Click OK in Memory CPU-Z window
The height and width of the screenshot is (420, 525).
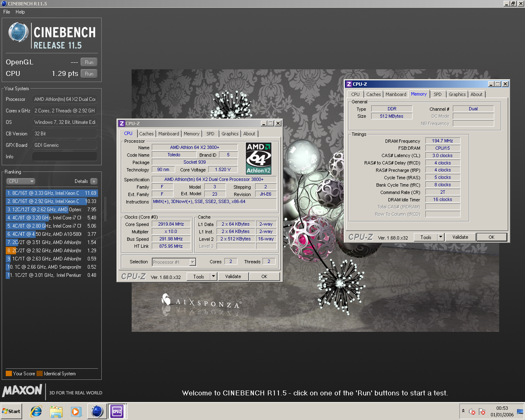point(491,237)
